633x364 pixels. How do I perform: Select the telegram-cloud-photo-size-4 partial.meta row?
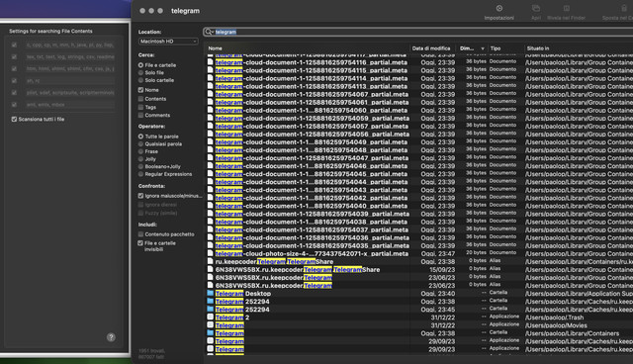(x=419, y=253)
